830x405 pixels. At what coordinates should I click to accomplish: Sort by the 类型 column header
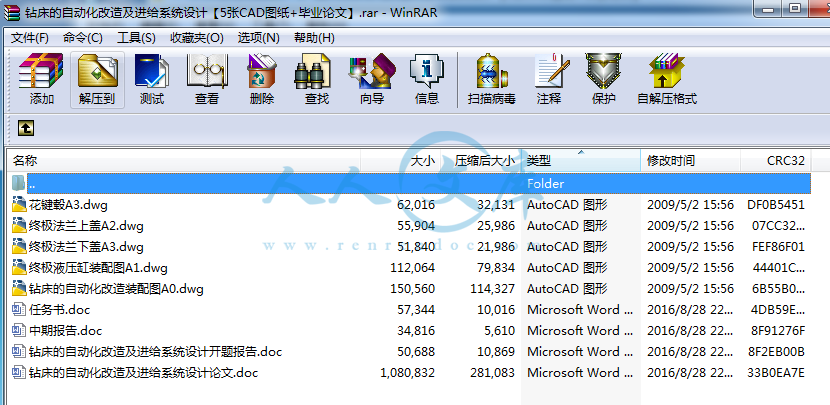point(581,160)
